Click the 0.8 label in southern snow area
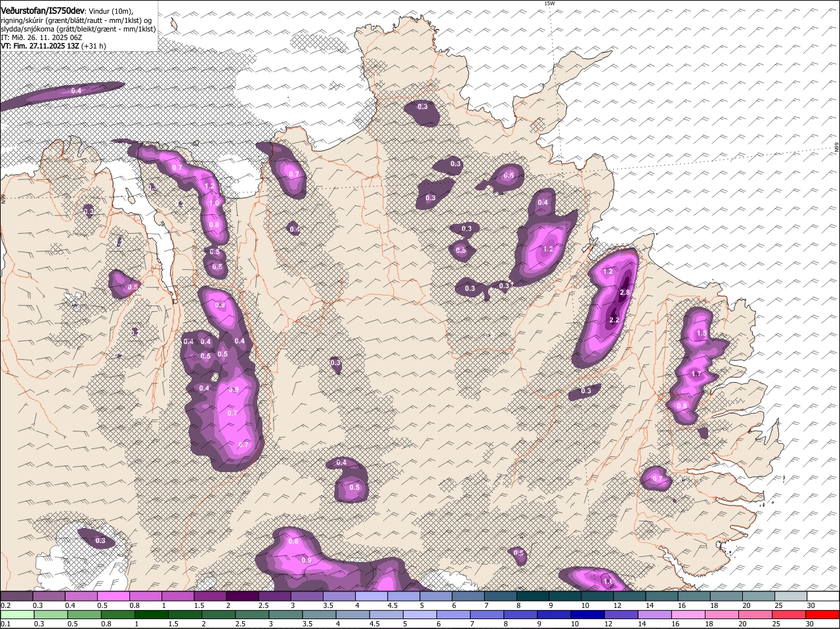 (x=293, y=542)
